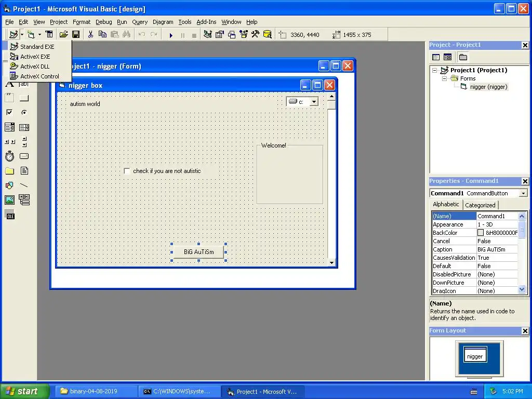The width and height of the screenshot is (532, 399).
Task: Start the program with the Run arrow
Action: [x=171, y=35]
